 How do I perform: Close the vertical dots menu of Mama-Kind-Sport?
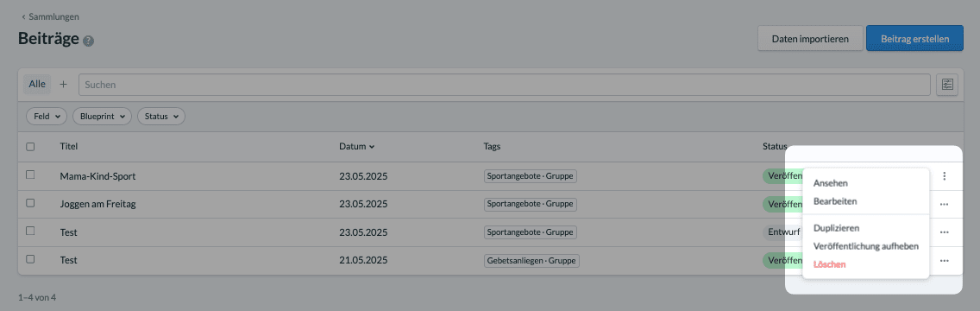pos(944,176)
